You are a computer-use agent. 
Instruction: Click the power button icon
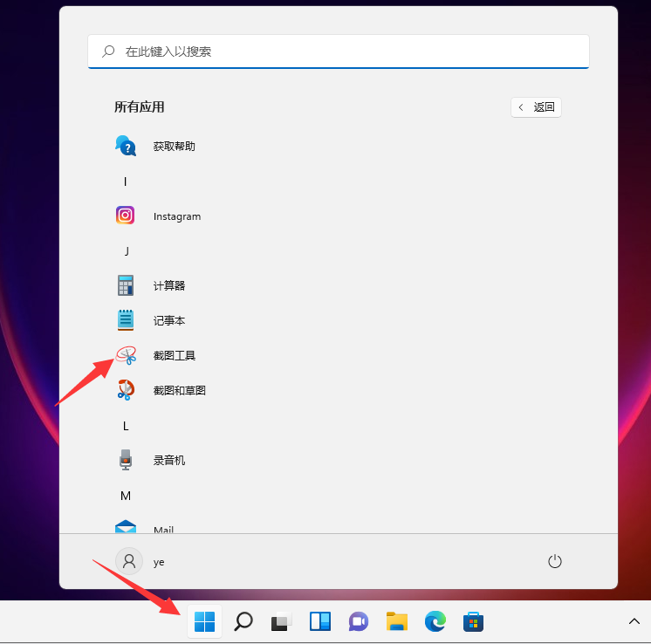(x=554, y=561)
